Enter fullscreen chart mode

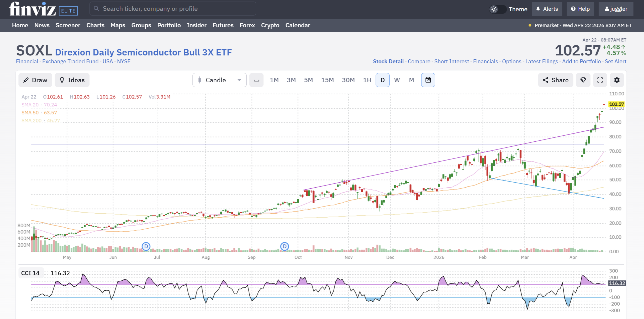[600, 80]
